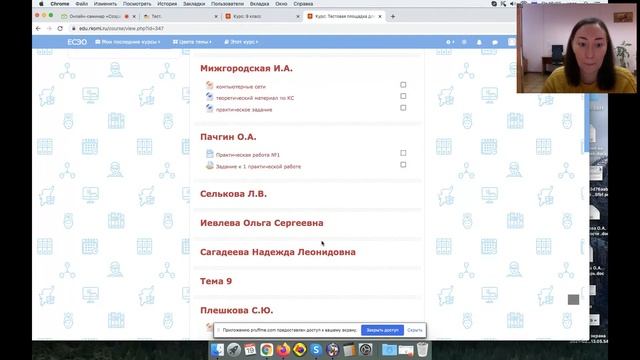This screenshot has height=360, width=640.
Task: Open Calendar showing 19 in the Dock
Action: coord(250,350)
